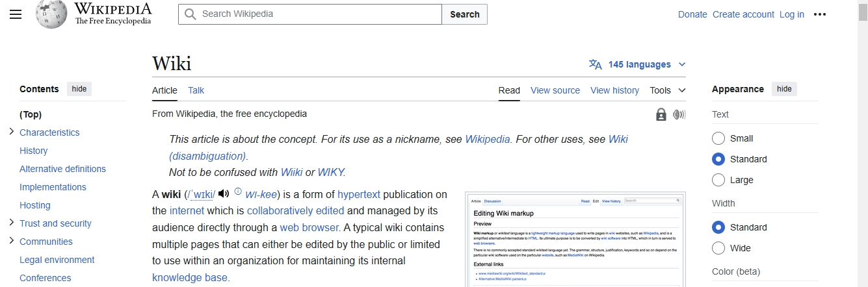Viewport: 868px width, 287px height.
Task: Expand the Characteristics section in Contents
Action: 12,132
